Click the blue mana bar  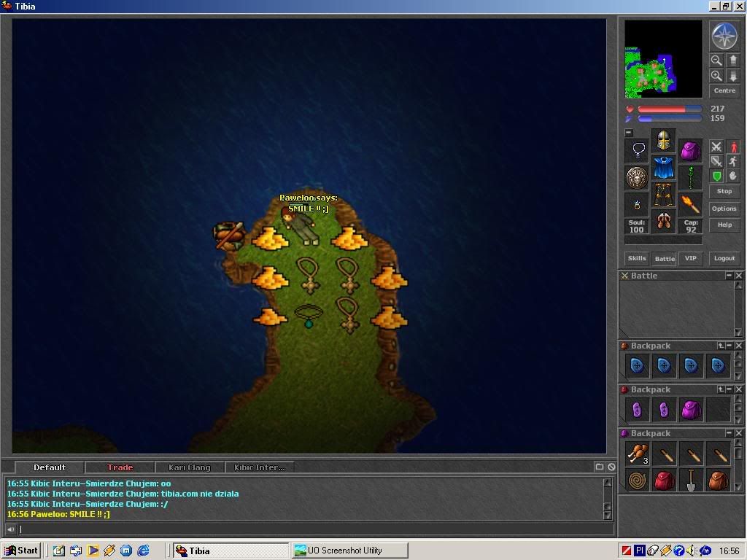(670, 119)
